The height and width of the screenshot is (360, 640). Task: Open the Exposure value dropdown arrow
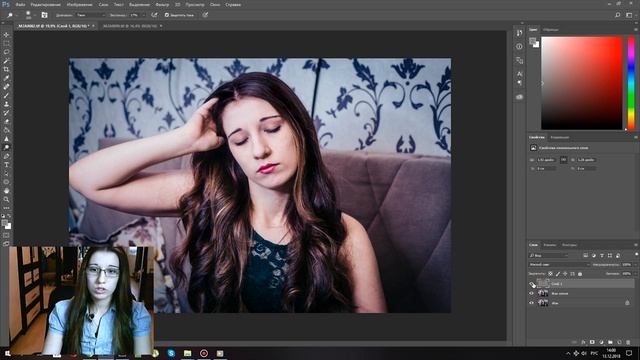pyautogui.click(x=143, y=15)
